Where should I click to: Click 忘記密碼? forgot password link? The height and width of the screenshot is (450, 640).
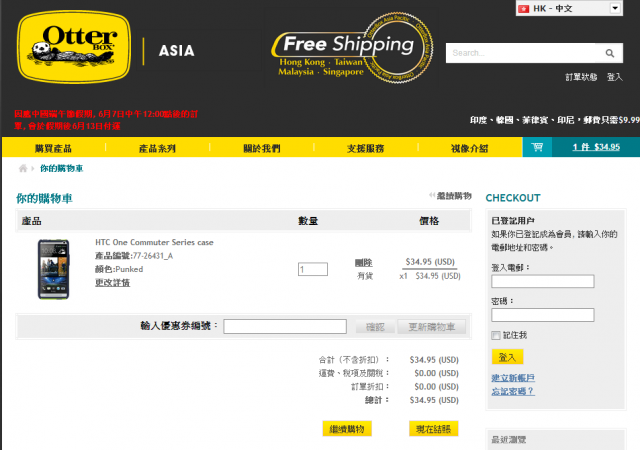tap(513, 391)
